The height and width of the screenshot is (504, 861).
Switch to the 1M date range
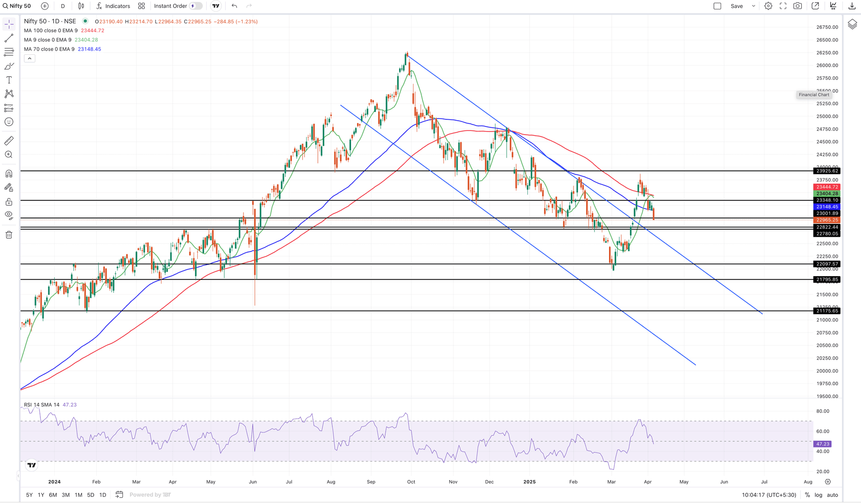pyautogui.click(x=78, y=495)
